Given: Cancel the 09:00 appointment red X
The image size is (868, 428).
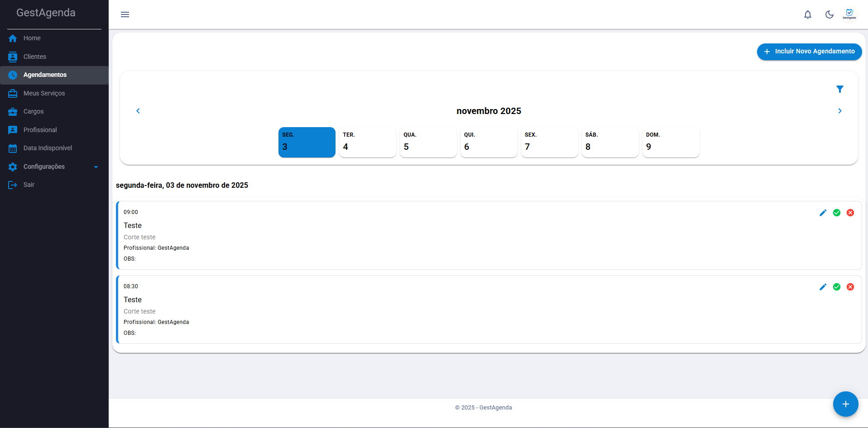Looking at the screenshot, I should tap(850, 213).
